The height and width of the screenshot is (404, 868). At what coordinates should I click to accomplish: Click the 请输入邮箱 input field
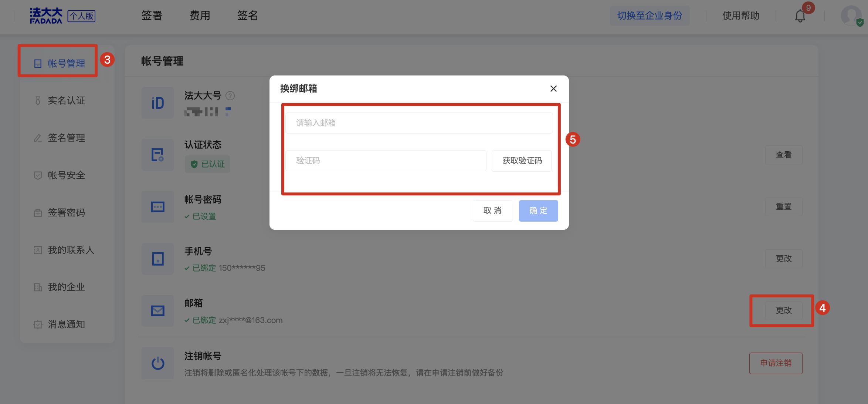point(419,123)
